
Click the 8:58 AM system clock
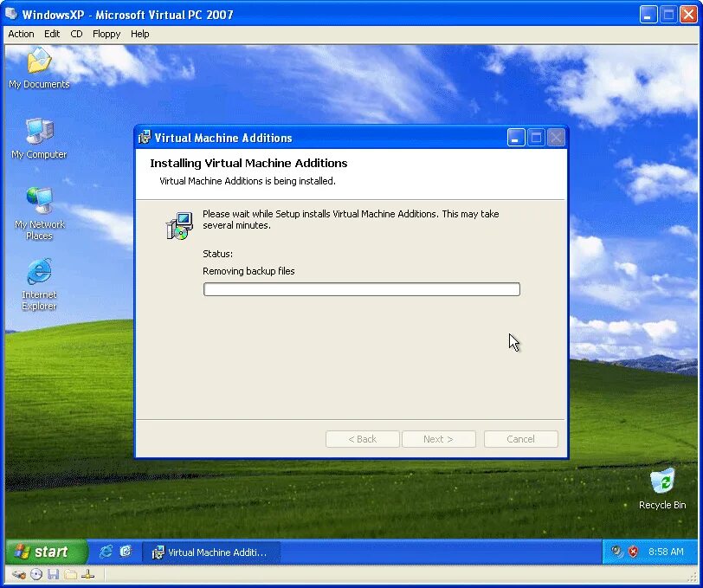(666, 552)
